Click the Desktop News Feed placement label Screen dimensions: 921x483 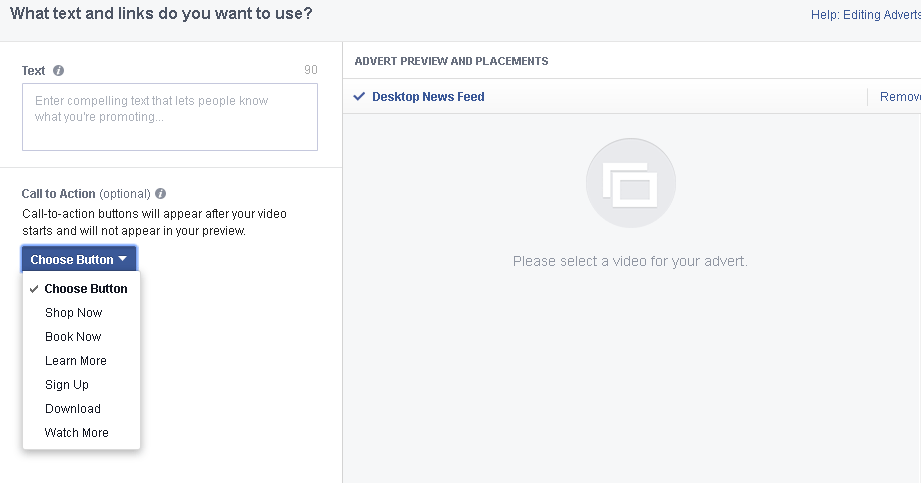click(x=428, y=97)
